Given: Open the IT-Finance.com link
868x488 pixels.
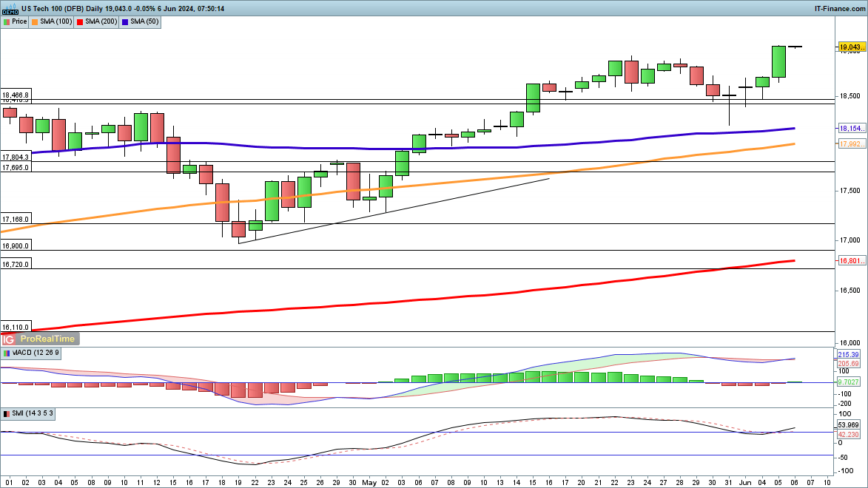Looking at the screenshot, I should pyautogui.click(x=839, y=8).
